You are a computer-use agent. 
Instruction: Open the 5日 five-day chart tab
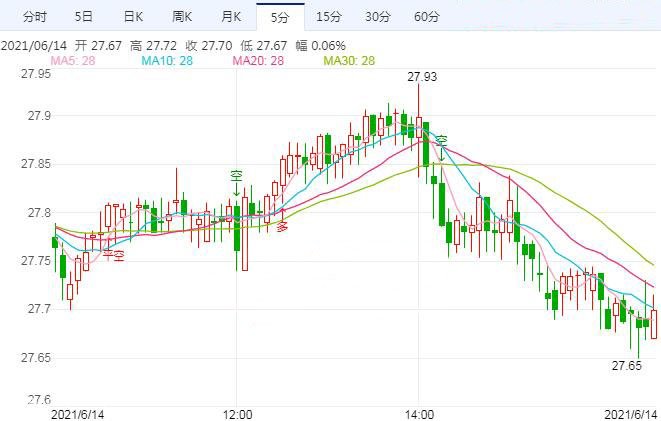(x=84, y=17)
